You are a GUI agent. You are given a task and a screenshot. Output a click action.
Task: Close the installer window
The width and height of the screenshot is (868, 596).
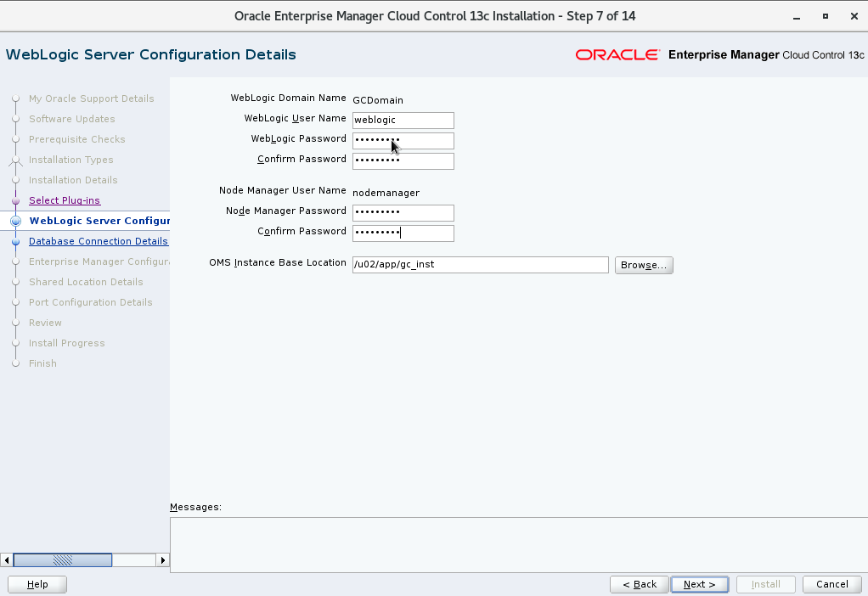854,16
